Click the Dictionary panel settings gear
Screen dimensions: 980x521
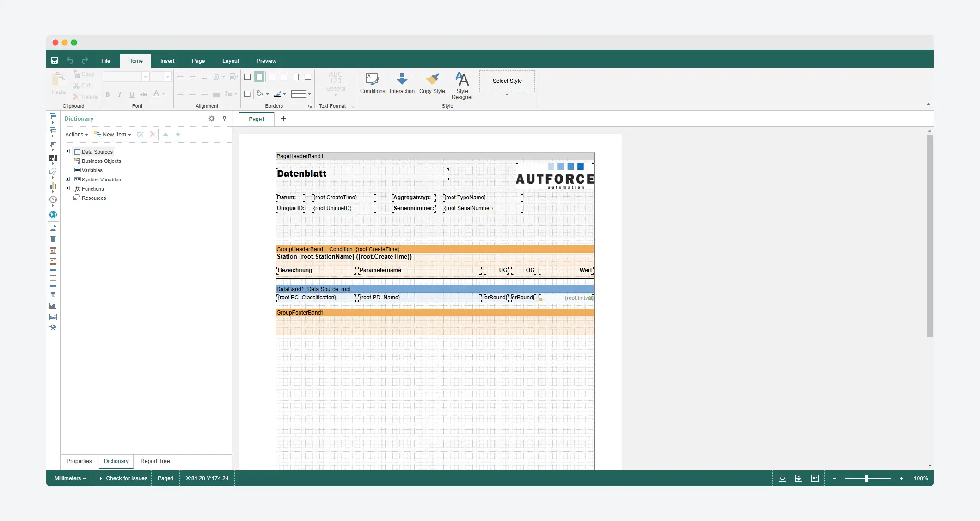coord(212,118)
